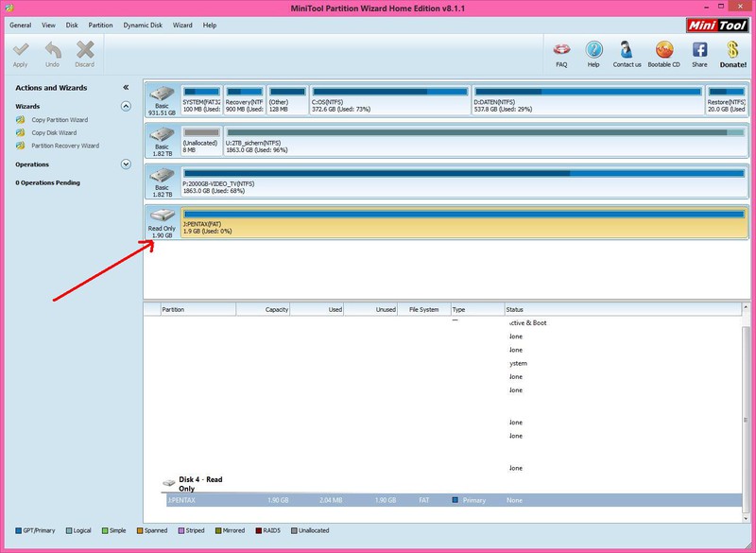Select the J:PENTAX(FAT) partition block

(x=464, y=223)
